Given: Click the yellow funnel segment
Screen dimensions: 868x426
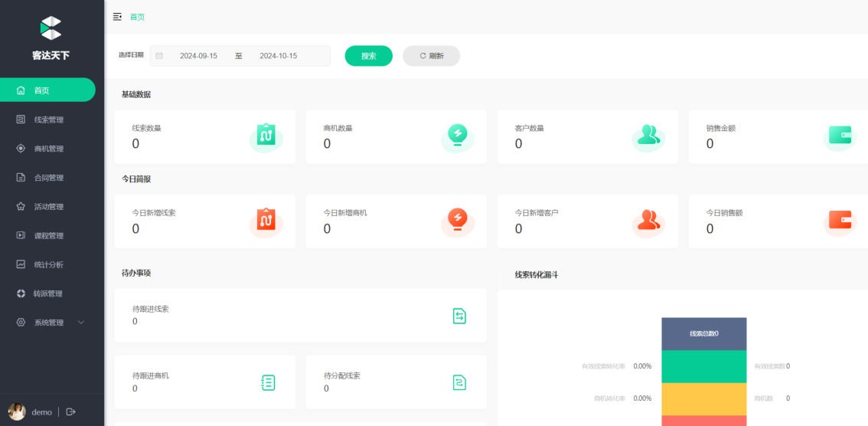Looking at the screenshot, I should [704, 399].
